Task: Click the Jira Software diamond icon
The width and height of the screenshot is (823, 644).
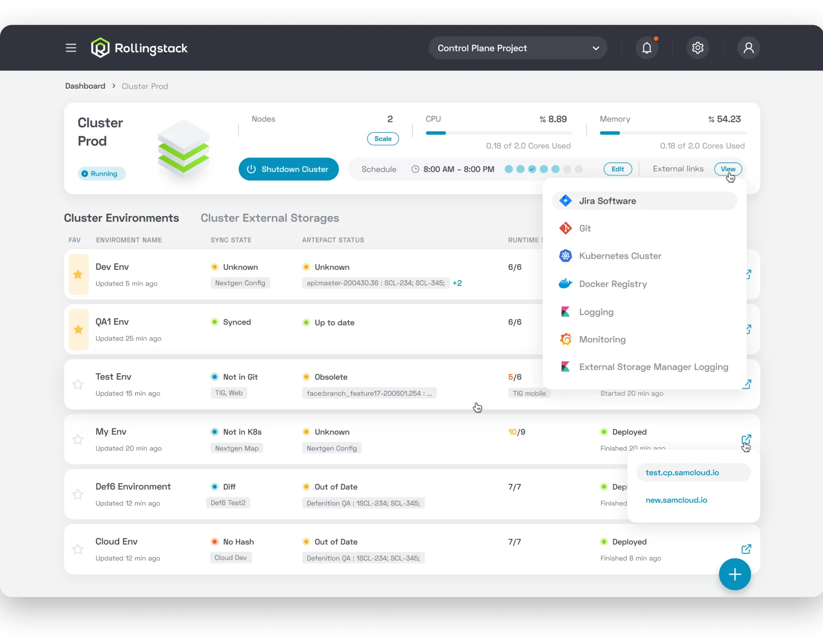Action: [565, 201]
